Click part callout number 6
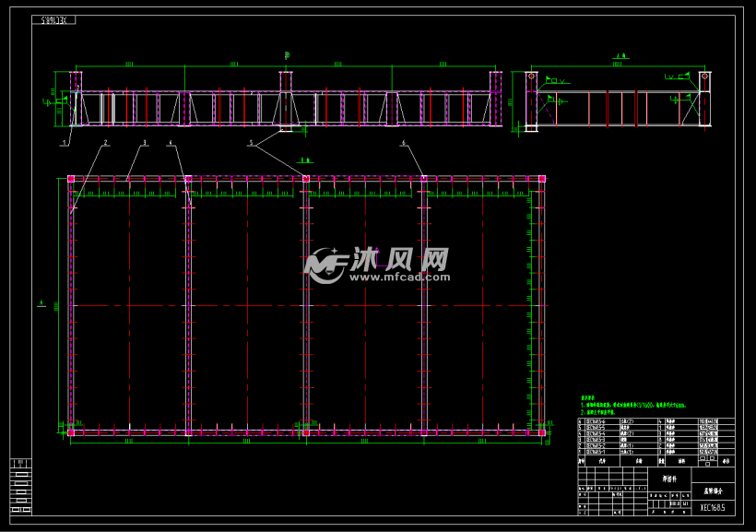 403,143
